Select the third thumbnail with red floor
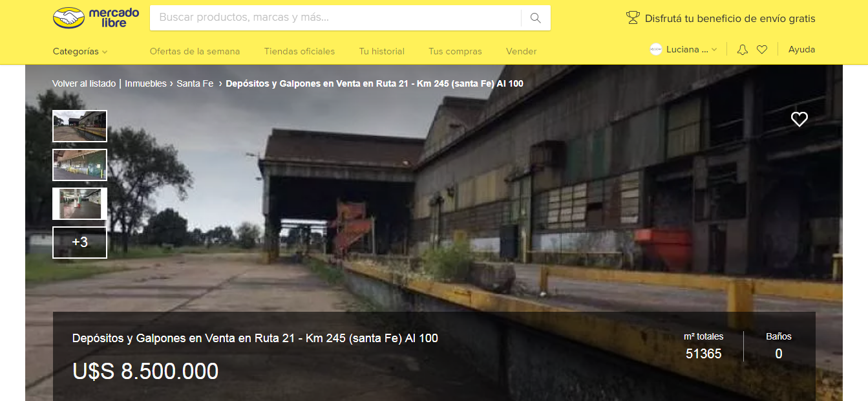This screenshot has height=401, width=868. pos(79,204)
